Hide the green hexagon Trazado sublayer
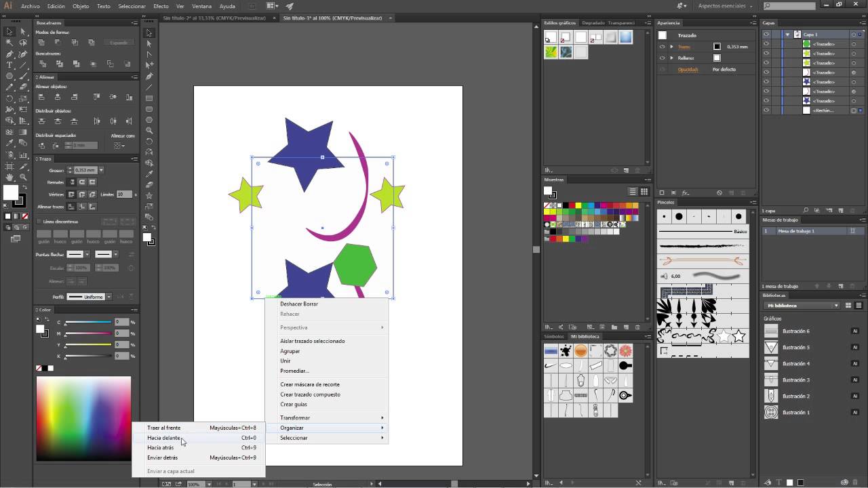The image size is (868, 488). click(766, 44)
